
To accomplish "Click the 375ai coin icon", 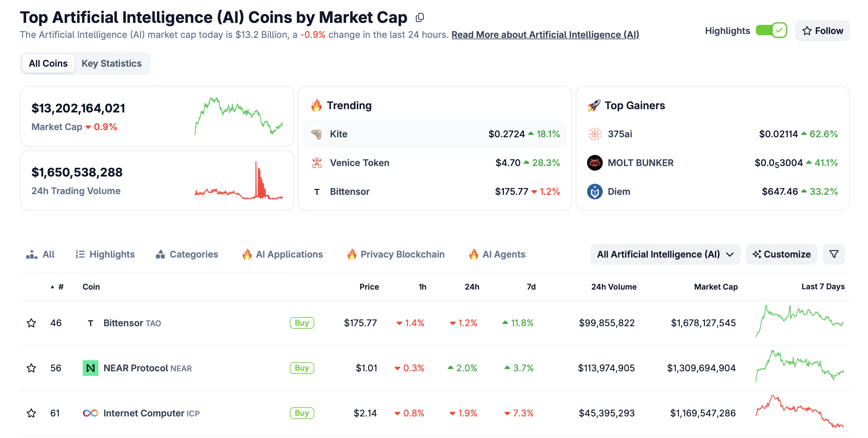I will [594, 134].
